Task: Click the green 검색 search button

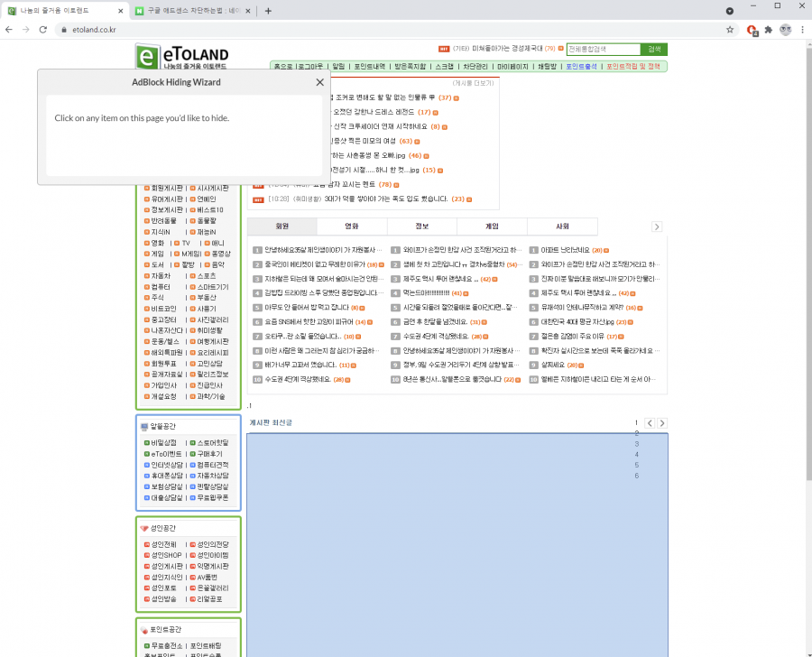Action: tap(654, 49)
